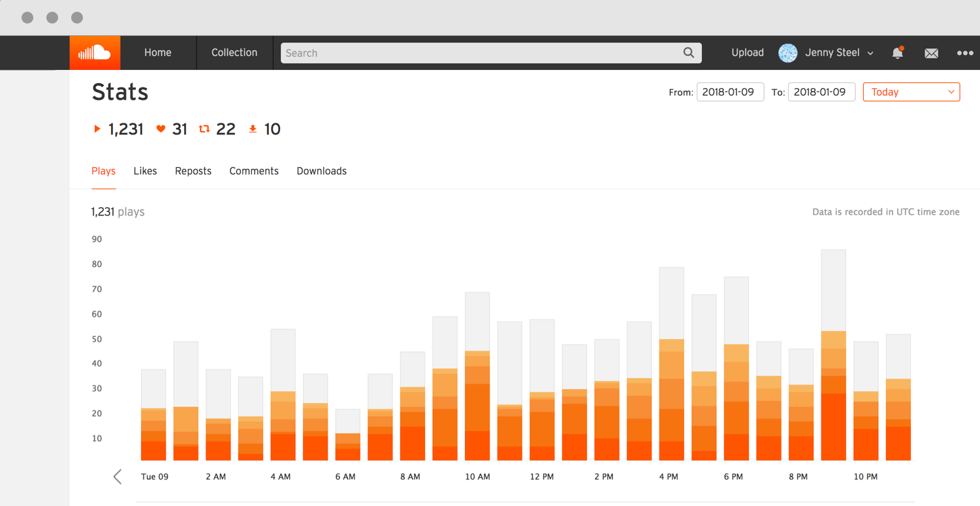Switch to the Likes tab
This screenshot has width=980, height=506.
tap(145, 171)
